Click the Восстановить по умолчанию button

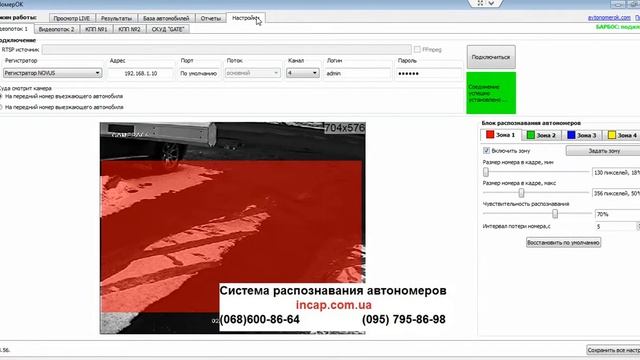pyautogui.click(x=563, y=242)
